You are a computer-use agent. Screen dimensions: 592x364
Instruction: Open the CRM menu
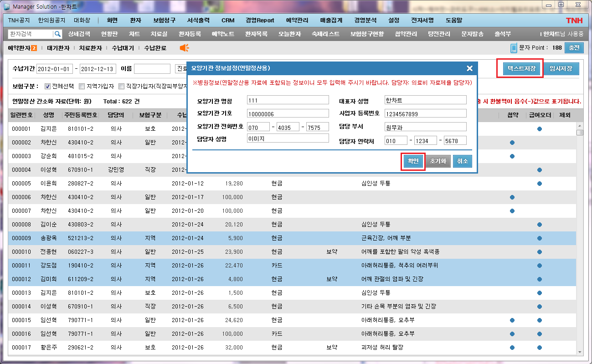point(228,21)
